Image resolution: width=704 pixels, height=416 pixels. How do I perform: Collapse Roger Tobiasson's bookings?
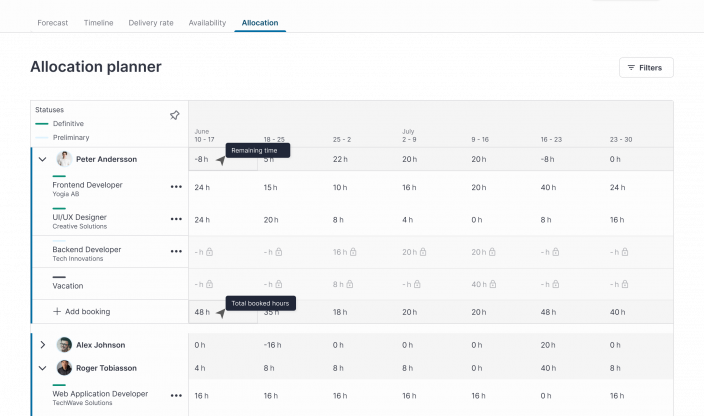(42, 368)
